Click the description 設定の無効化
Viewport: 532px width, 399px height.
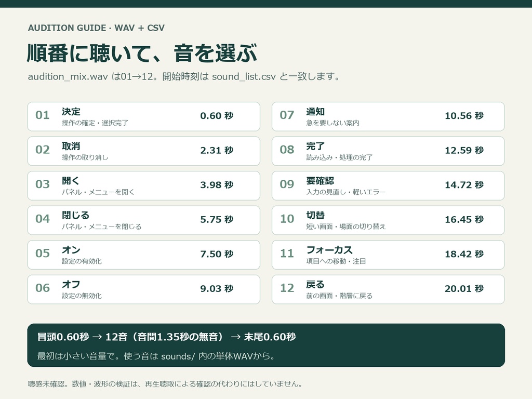click(82, 296)
